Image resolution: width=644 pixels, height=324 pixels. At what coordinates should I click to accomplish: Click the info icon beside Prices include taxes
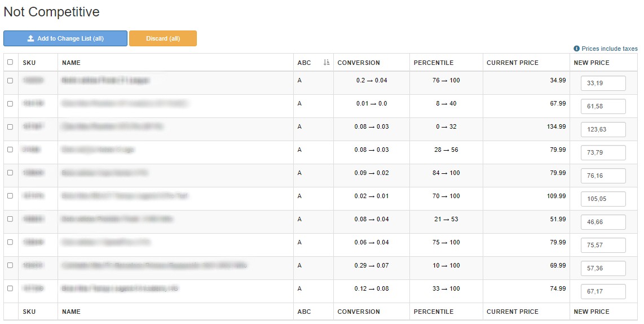click(576, 49)
